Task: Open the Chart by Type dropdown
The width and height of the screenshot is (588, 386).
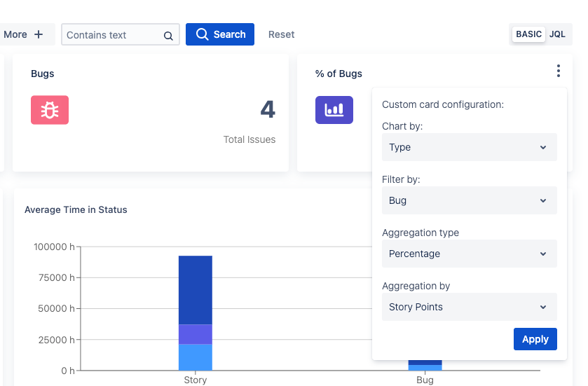Action: click(469, 147)
